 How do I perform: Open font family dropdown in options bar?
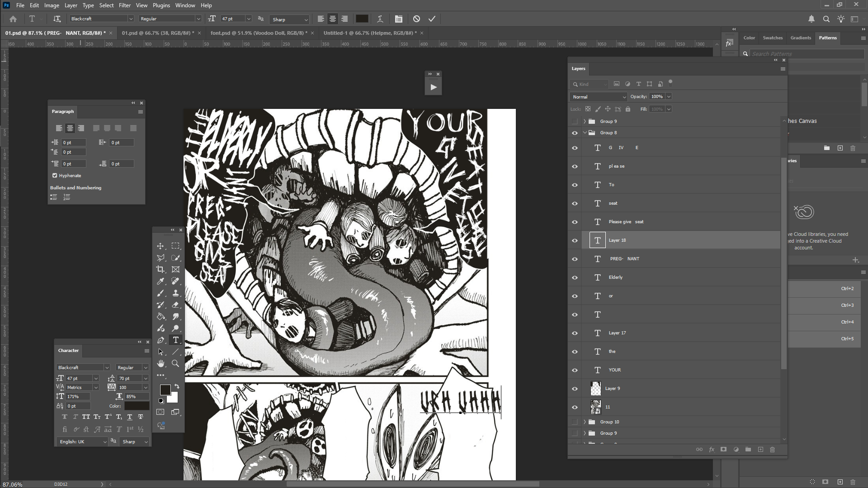[131, 19]
